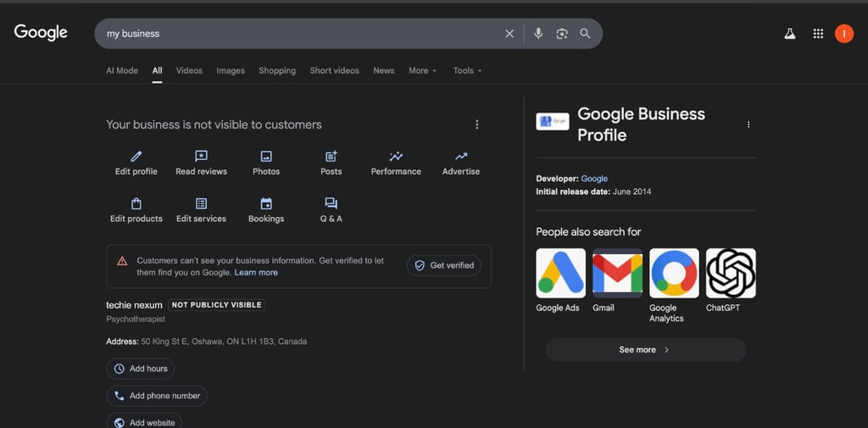Switch to AI Mode tab
The image size is (868, 428).
pyautogui.click(x=122, y=71)
